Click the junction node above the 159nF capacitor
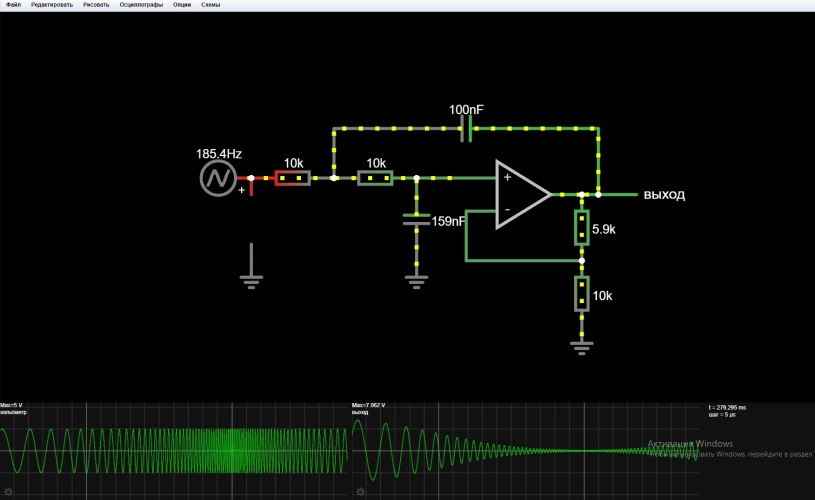Screen dimensions: 815x500 (x=416, y=178)
